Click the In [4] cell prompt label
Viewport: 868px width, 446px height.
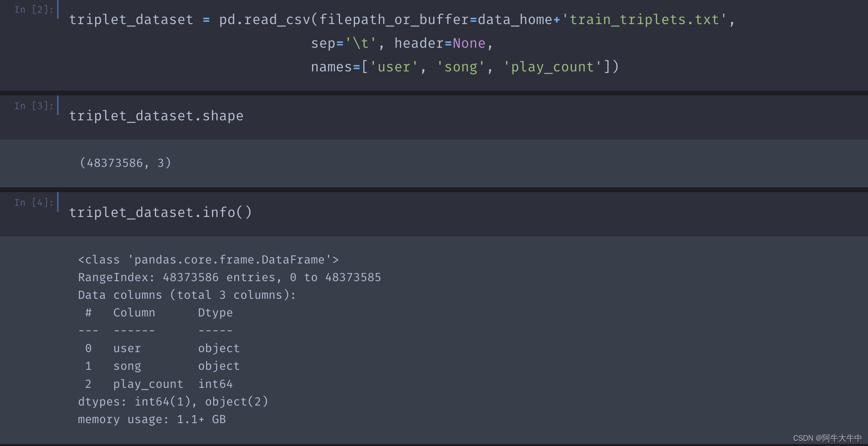click(x=34, y=203)
